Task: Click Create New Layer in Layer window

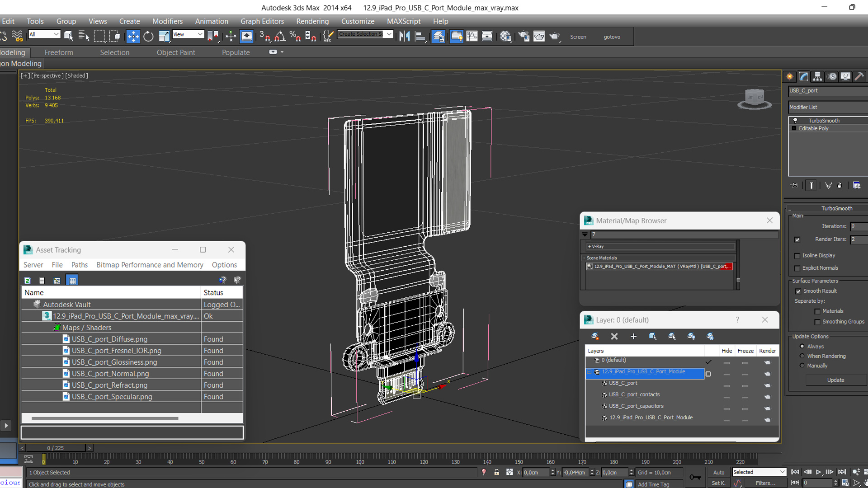Action: click(595, 336)
